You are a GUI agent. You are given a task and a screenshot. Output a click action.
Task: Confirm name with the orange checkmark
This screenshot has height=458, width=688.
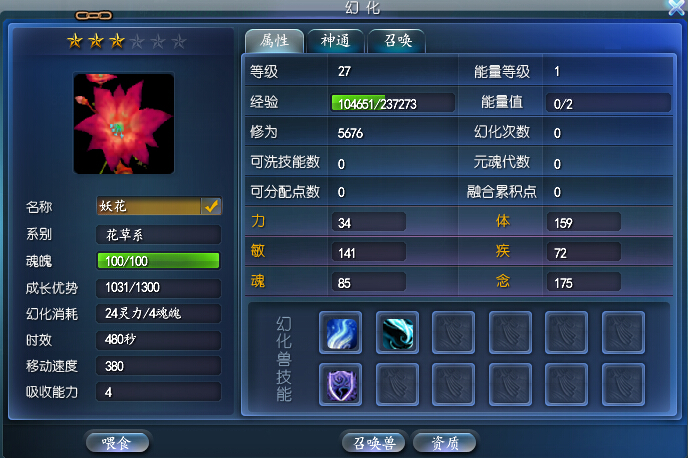[x=211, y=206]
